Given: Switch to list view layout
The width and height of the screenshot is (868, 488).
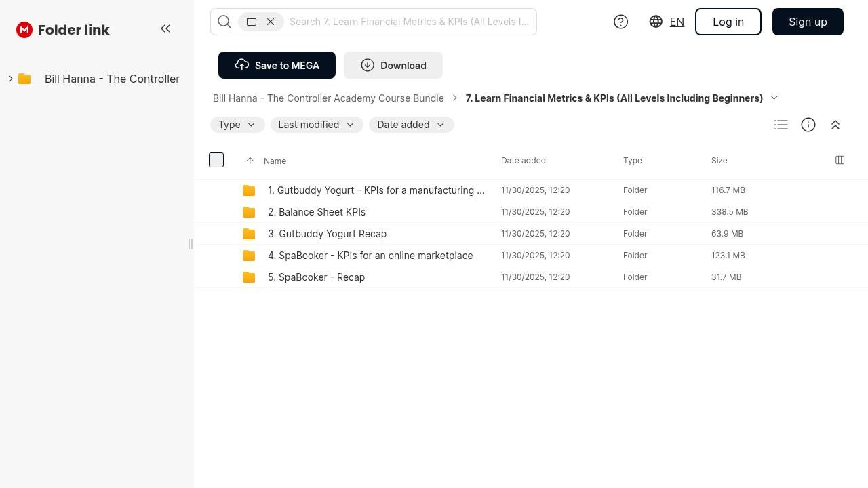Looking at the screenshot, I should click(x=781, y=125).
